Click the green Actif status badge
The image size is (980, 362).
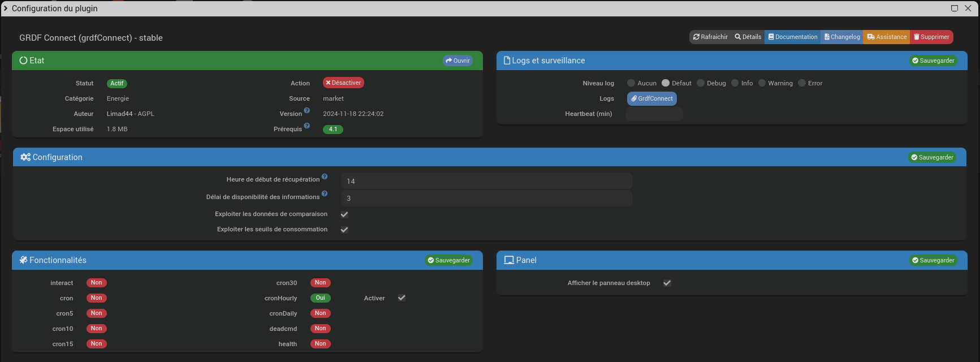coord(117,83)
